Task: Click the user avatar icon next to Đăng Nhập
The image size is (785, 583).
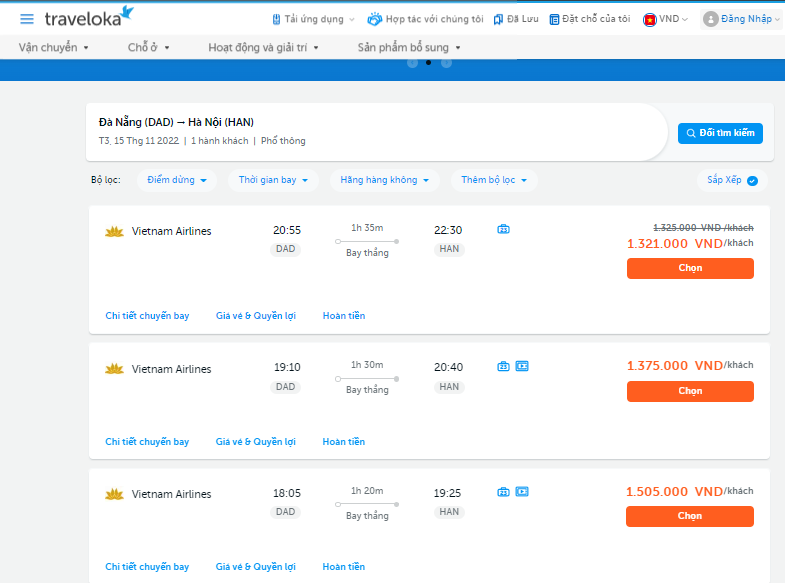Action: click(x=711, y=19)
